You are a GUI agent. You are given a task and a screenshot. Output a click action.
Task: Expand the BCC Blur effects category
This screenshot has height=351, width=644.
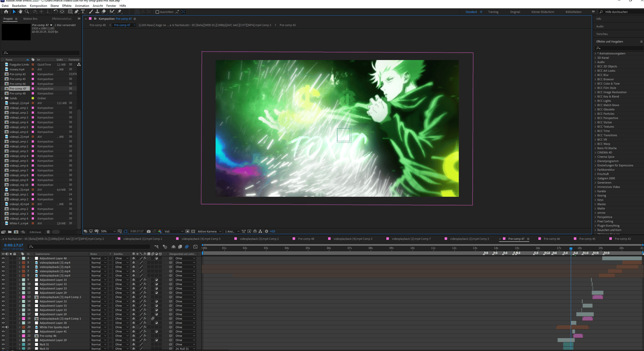pyautogui.click(x=595, y=75)
